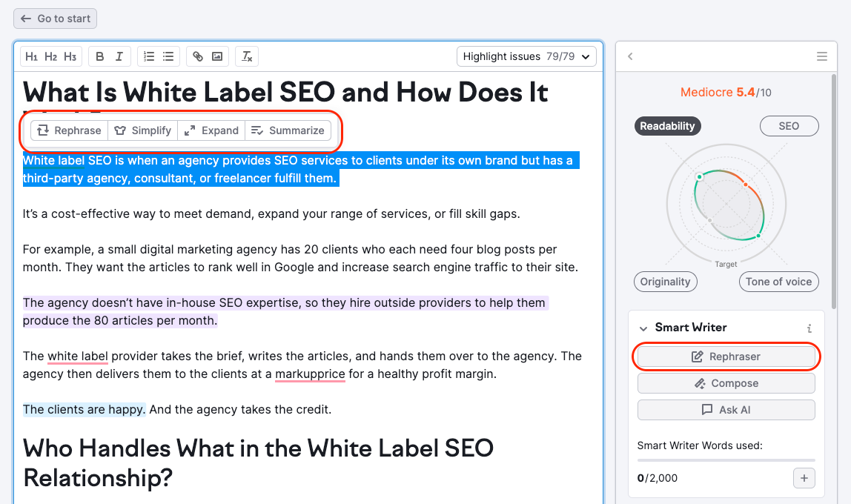This screenshot has height=504, width=851.
Task: Open the sidebar hamburger menu
Action: coord(821,56)
